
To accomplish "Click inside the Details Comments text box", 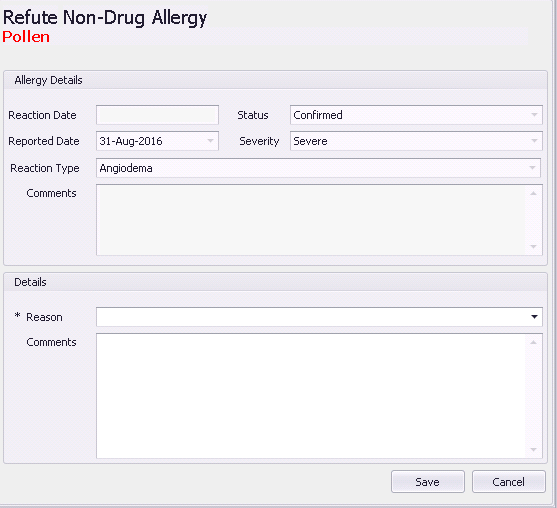I will click(311, 396).
